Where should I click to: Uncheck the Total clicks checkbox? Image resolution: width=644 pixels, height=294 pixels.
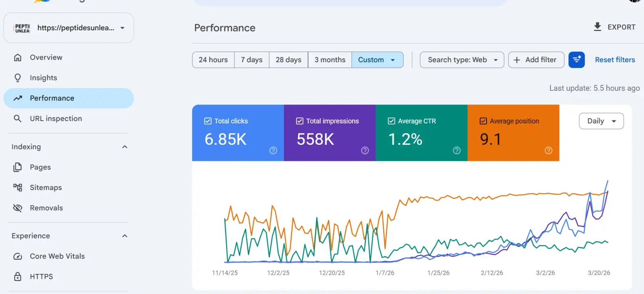[208, 121]
